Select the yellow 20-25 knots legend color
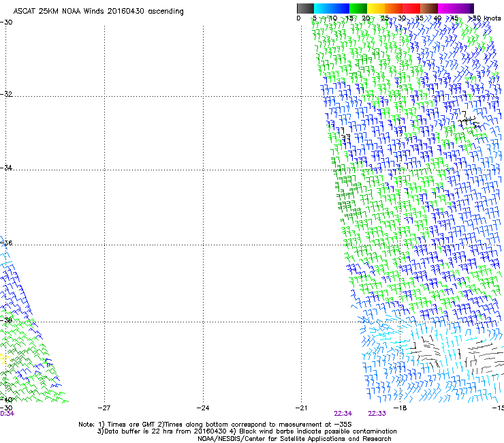 coord(376,8)
